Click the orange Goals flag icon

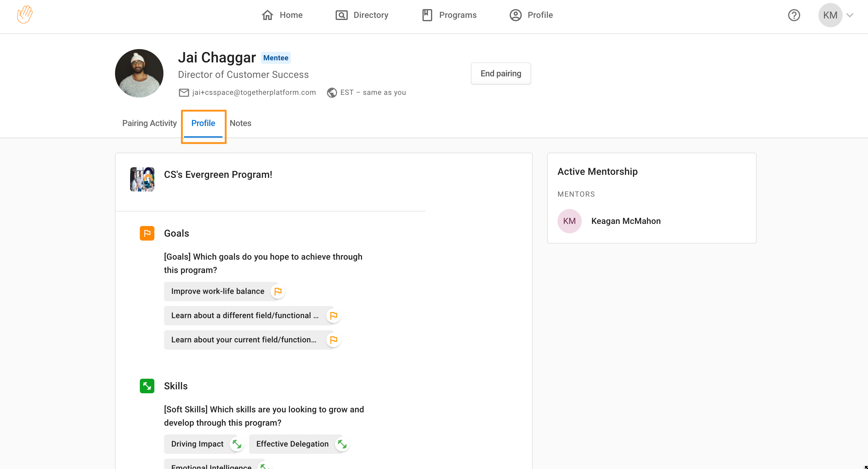click(x=147, y=233)
